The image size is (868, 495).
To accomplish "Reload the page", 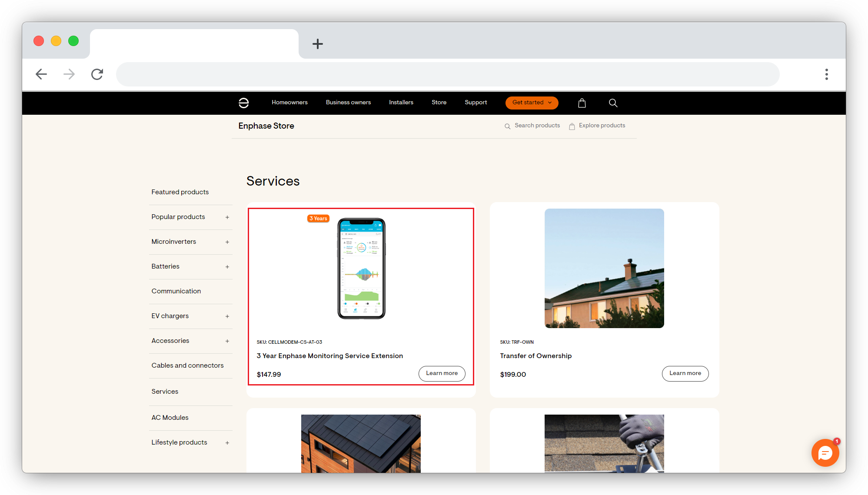I will pyautogui.click(x=97, y=74).
